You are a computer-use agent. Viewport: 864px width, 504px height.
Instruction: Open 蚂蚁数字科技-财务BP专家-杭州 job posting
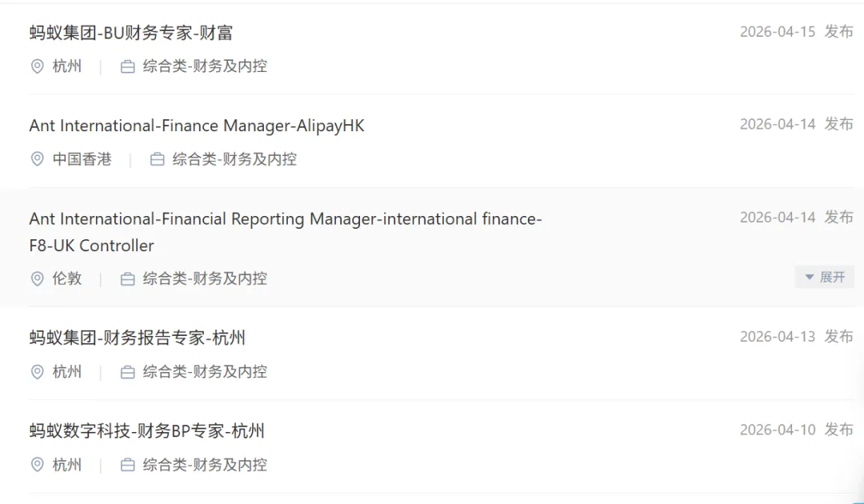point(147,430)
